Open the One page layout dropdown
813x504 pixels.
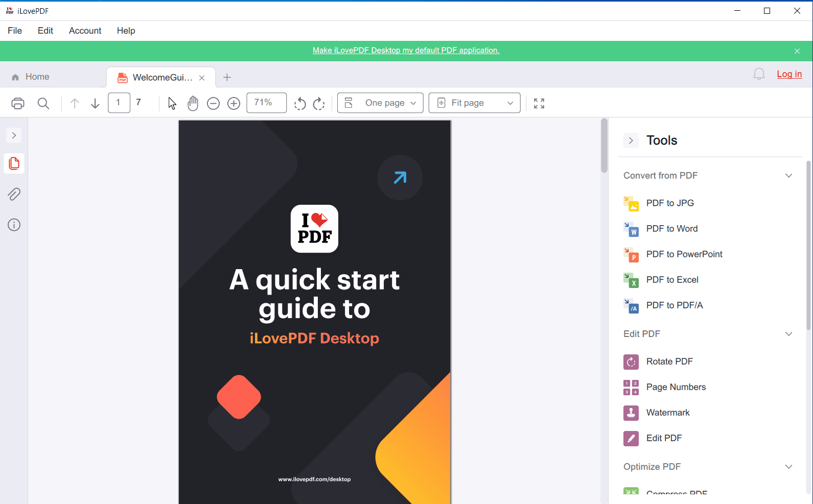[x=380, y=103]
